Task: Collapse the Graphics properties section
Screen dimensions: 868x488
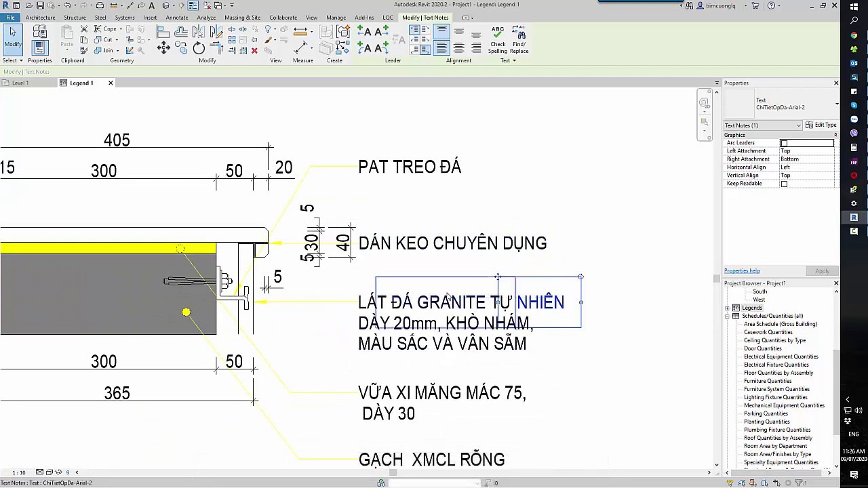Action: [835, 135]
